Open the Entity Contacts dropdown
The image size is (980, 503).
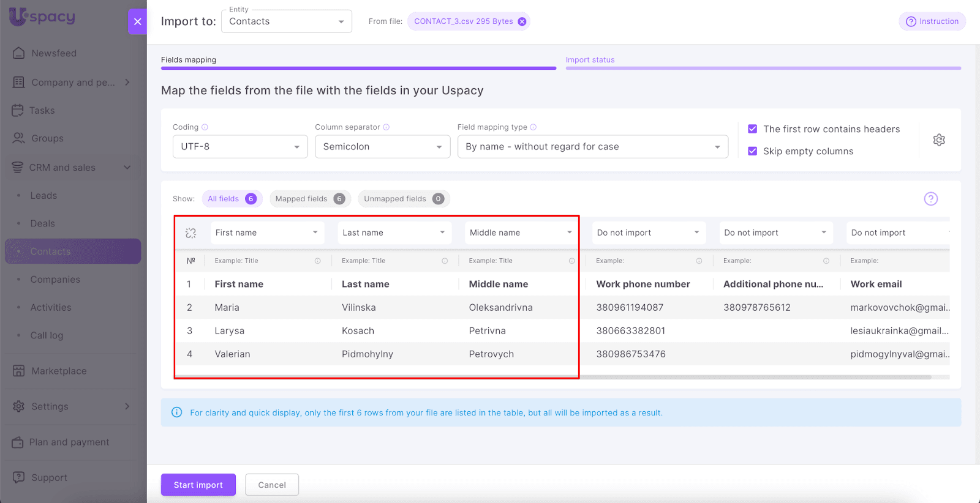click(x=286, y=21)
